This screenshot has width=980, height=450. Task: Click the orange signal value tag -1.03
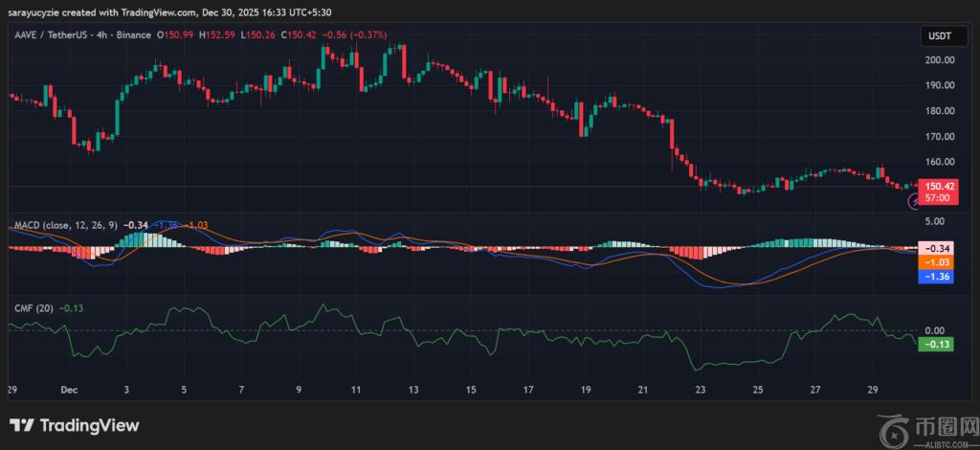click(936, 261)
